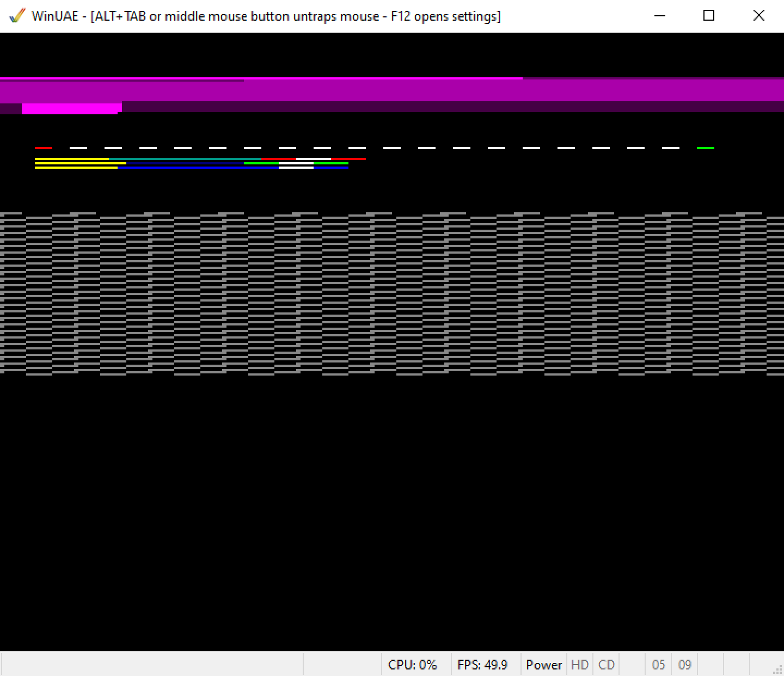Viewport: 784px width, 676px height.
Task: Close the WinUAE window
Action: 758,16
